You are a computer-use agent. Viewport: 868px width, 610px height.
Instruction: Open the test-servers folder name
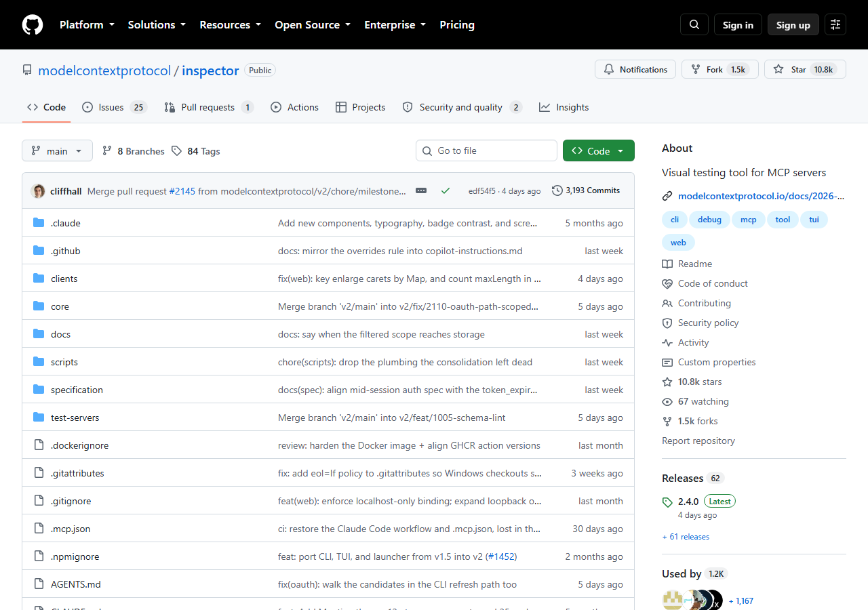coord(75,418)
